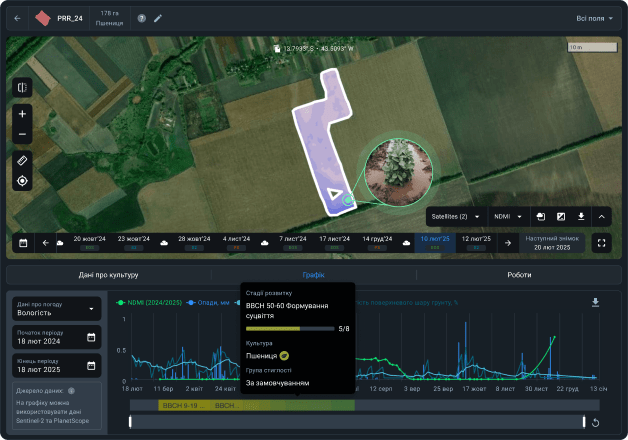Switch to the Роботи tab
Screen dimensions: 628x440
tap(519, 275)
